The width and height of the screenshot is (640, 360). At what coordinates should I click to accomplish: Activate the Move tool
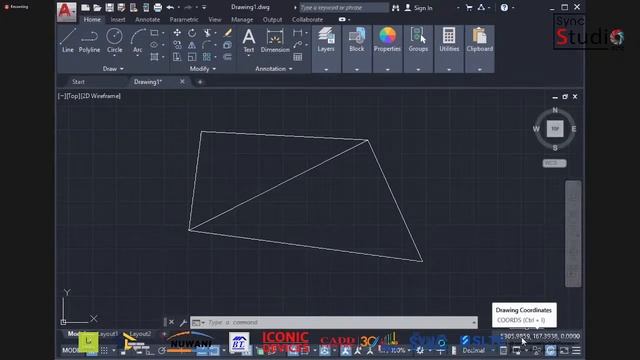(177, 33)
